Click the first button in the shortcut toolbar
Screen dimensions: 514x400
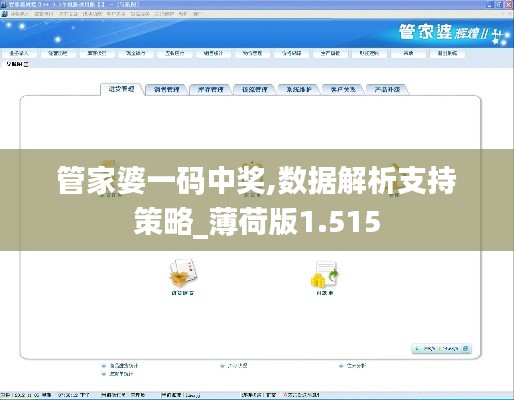tap(19, 53)
